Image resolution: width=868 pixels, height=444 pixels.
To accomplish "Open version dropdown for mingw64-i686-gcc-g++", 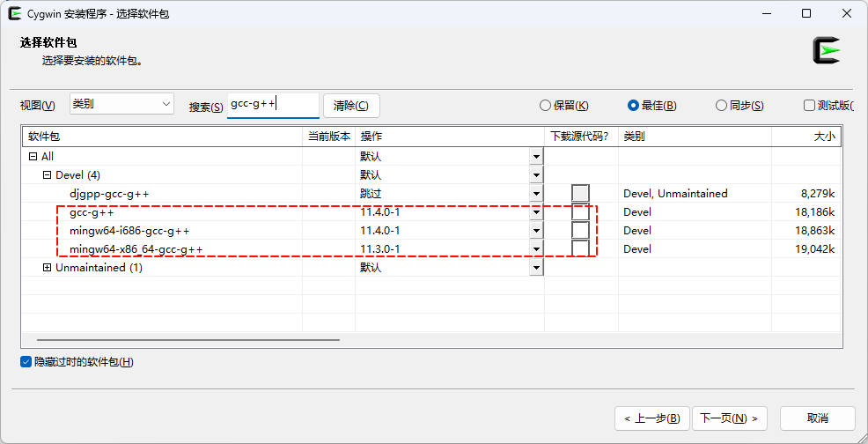I will coord(536,231).
